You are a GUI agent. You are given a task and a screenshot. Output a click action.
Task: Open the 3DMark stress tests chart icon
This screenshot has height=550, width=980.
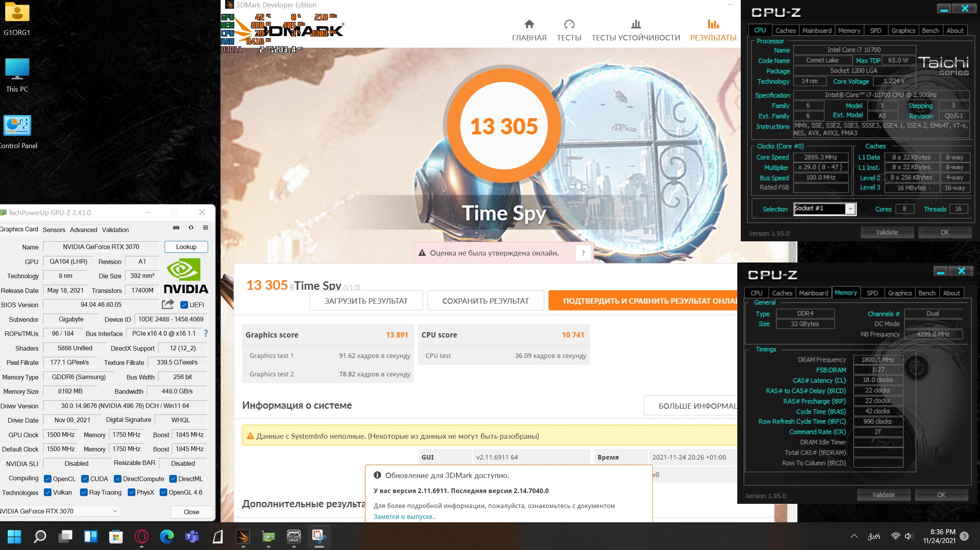tap(635, 25)
